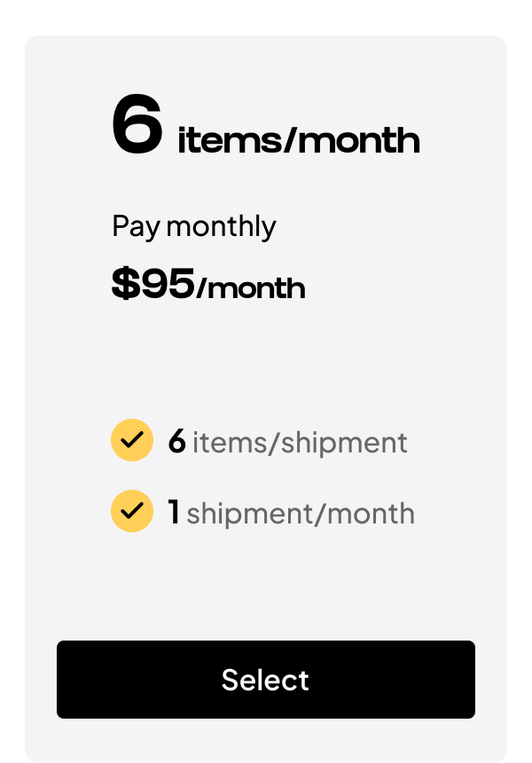Click the checkmark icon beside 1 shipment/month
Viewport: 532px width, 763px height.
132,512
